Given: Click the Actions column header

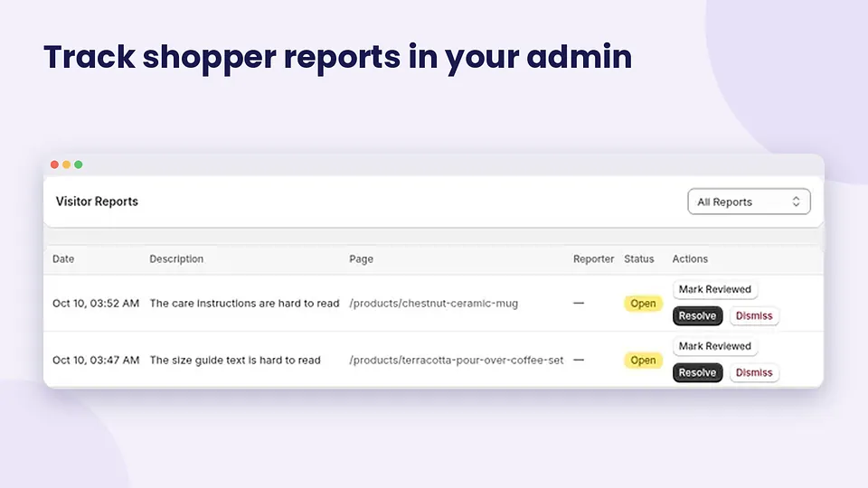Looking at the screenshot, I should coord(690,259).
